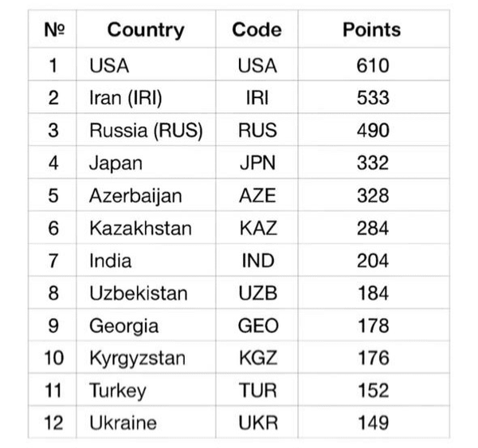Click the № column header
Screen dimensions: 478x448
click(x=53, y=30)
